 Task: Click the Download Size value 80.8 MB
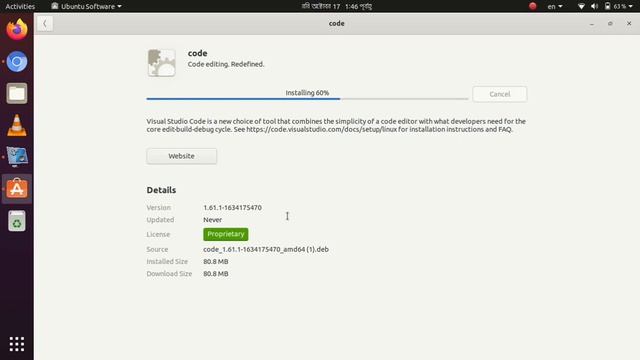click(x=216, y=274)
